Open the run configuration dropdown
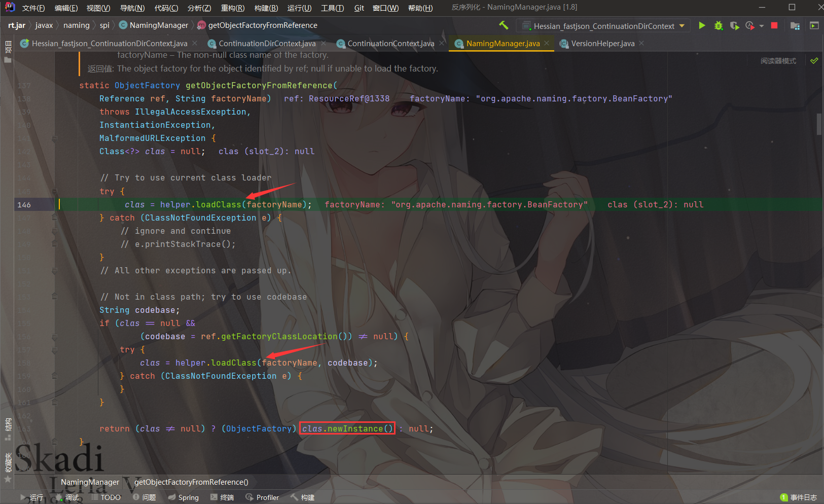 click(603, 26)
